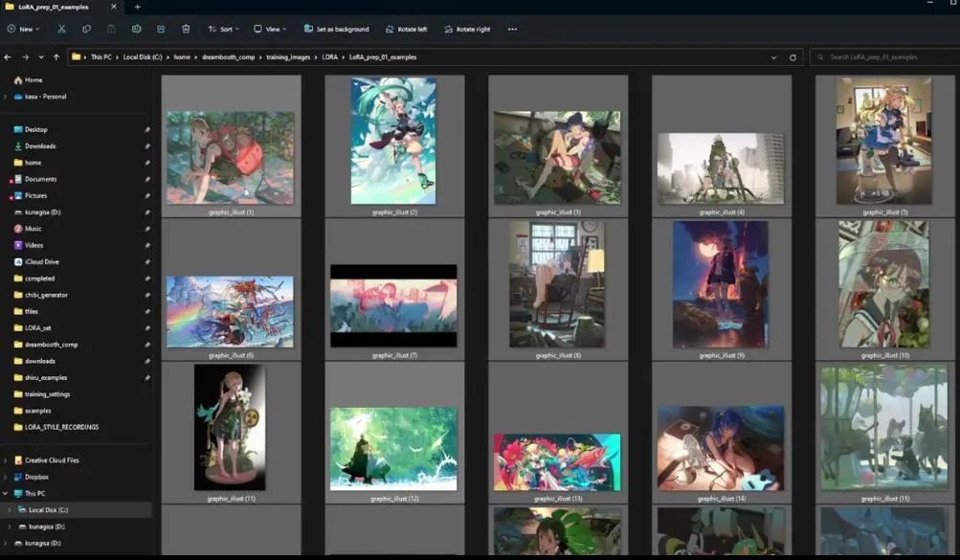The height and width of the screenshot is (560, 960).
Task: Expand the address bar history dropdown
Action: [774, 56]
